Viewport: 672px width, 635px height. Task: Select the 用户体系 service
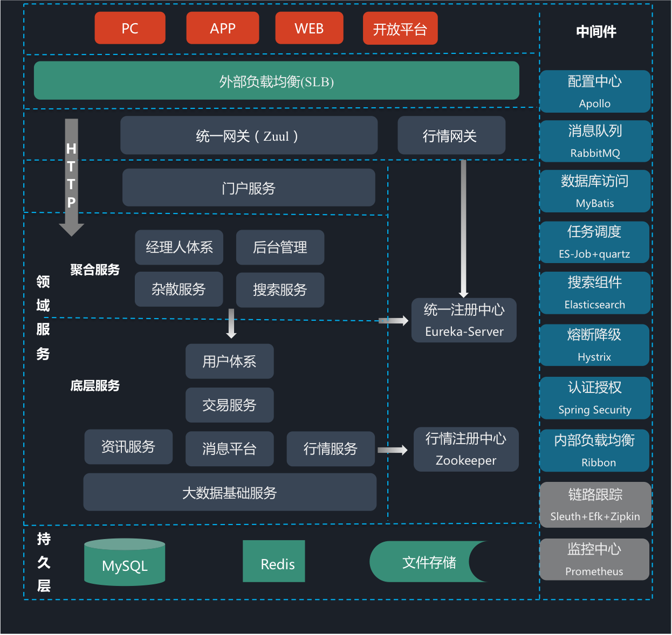point(229,362)
